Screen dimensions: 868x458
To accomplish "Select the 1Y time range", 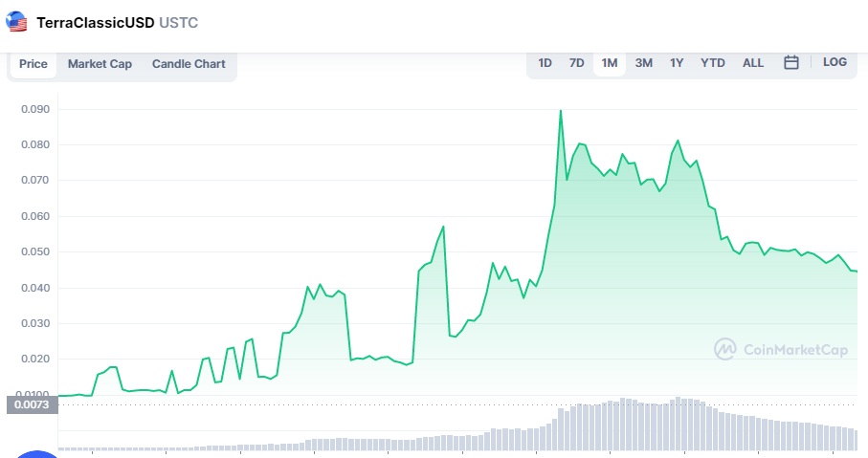I will (677, 63).
